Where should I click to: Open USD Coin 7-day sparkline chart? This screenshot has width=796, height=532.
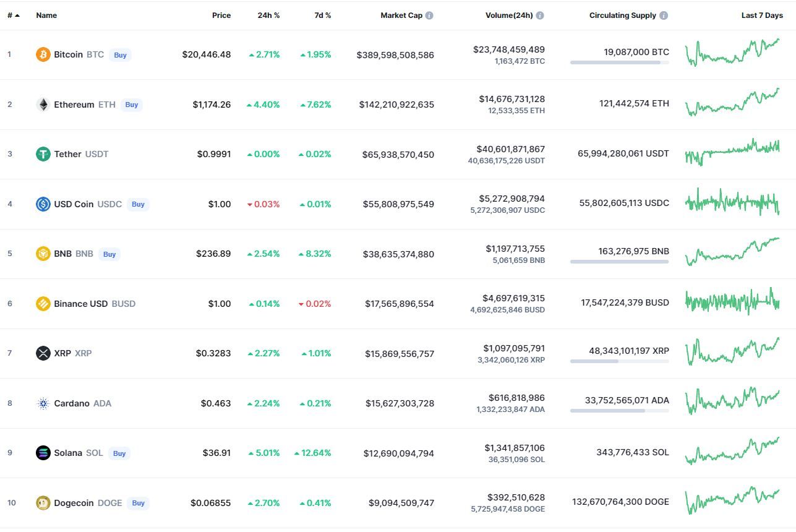point(732,202)
